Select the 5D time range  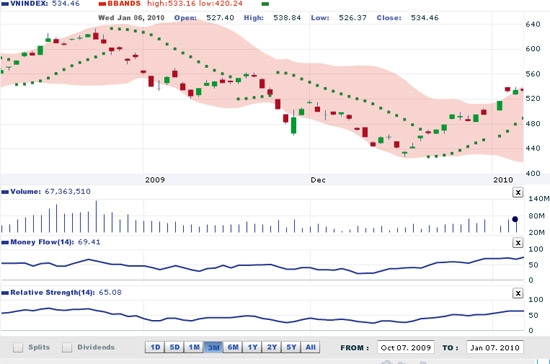point(174,347)
